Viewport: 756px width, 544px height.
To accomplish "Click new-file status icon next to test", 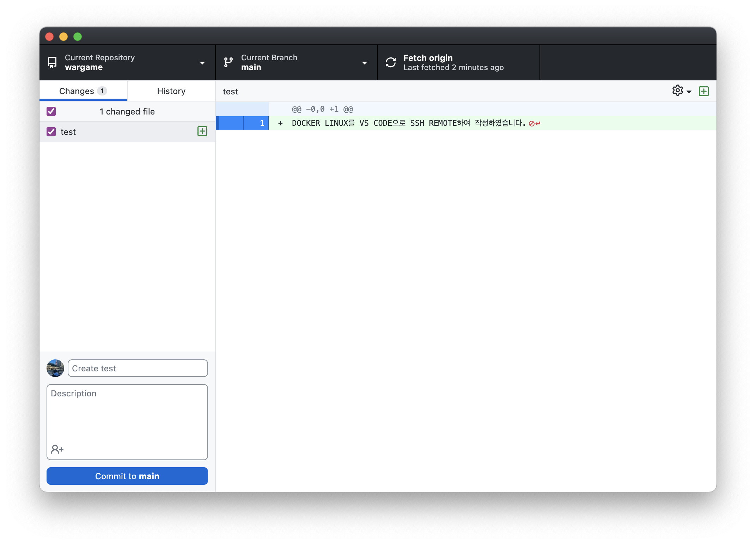I will pos(202,131).
